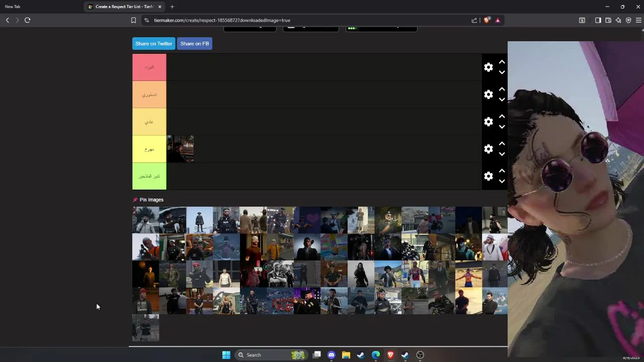The height and width of the screenshot is (362, 644).
Task: Go back to the previous page
Action: [x=7, y=20]
